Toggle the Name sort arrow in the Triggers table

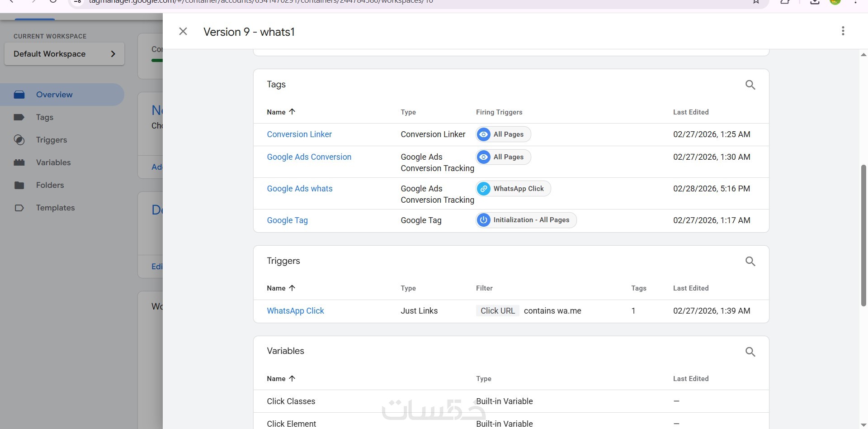click(292, 288)
